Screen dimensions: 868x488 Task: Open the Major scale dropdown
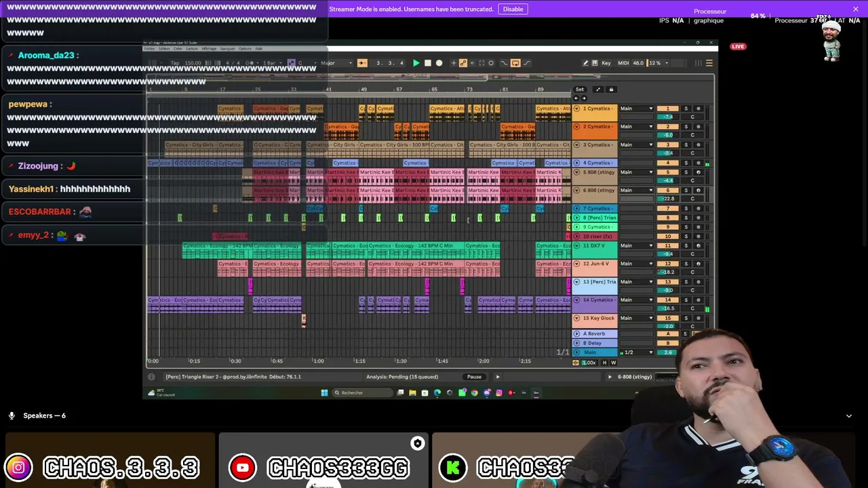tap(336, 63)
